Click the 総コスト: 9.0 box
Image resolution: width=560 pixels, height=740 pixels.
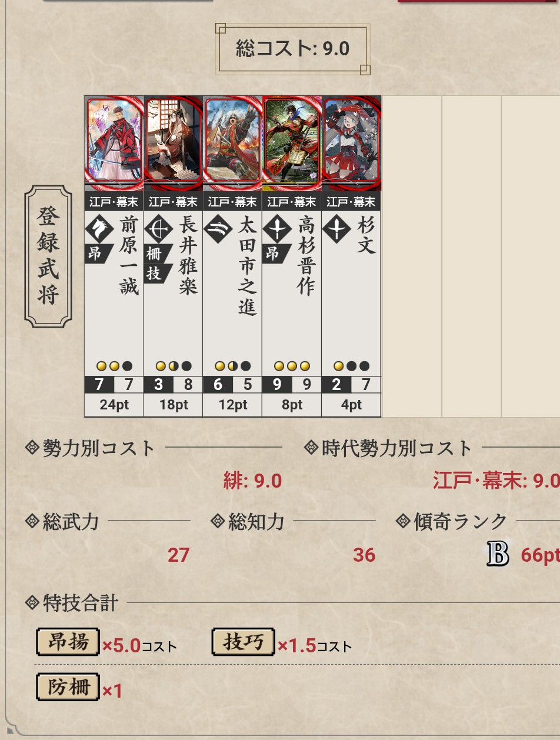293,49
